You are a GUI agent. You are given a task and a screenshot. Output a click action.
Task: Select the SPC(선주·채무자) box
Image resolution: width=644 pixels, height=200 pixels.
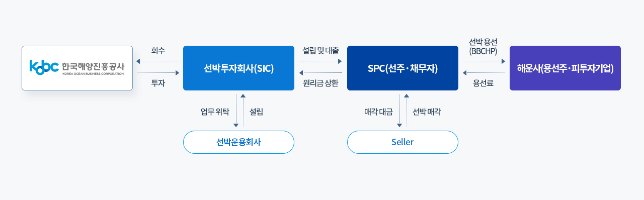[x=403, y=68]
